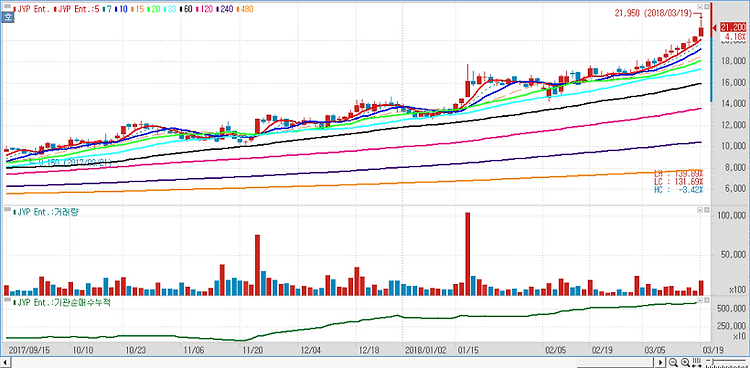
Task: Click the 16,000 price axis label
Action: pos(733,82)
